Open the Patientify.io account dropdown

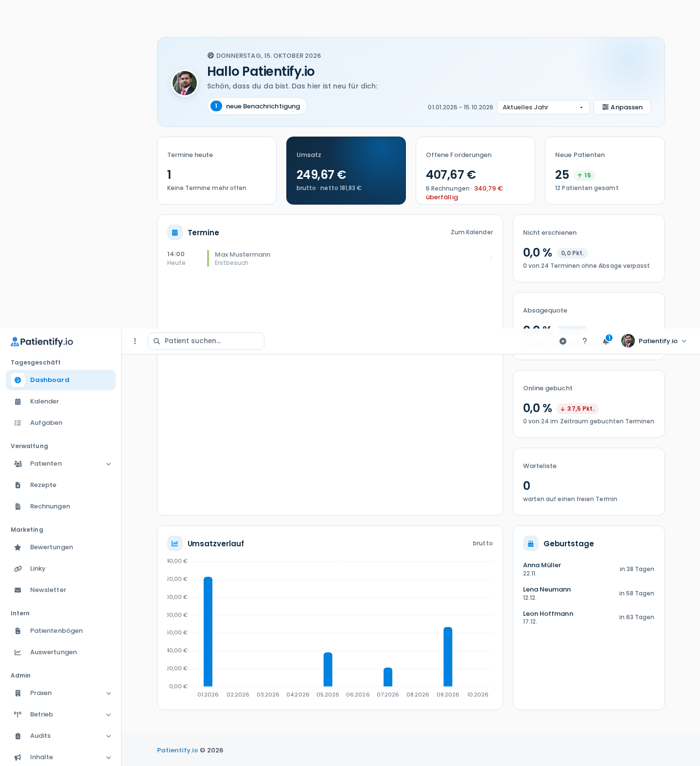654,341
